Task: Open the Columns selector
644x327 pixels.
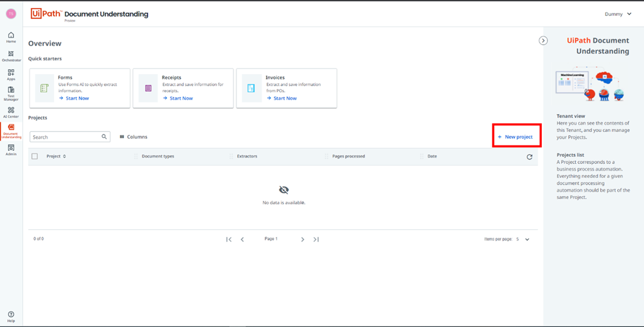Action: [x=133, y=137]
